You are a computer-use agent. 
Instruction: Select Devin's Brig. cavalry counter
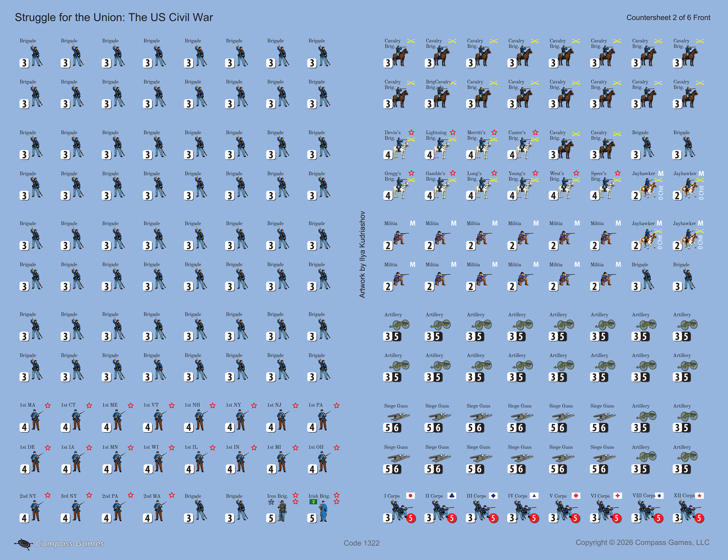pyautogui.click(x=399, y=145)
